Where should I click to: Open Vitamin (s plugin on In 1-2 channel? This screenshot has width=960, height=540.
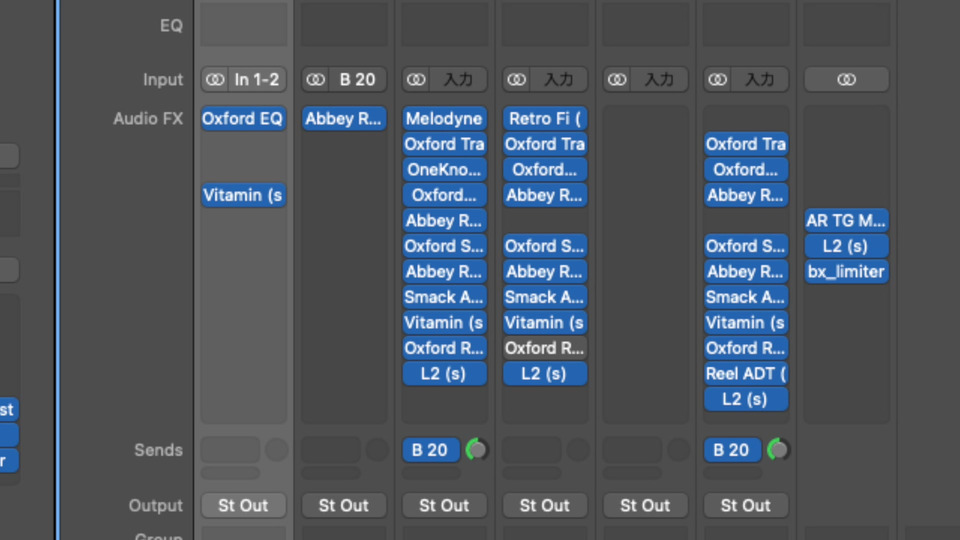(244, 195)
